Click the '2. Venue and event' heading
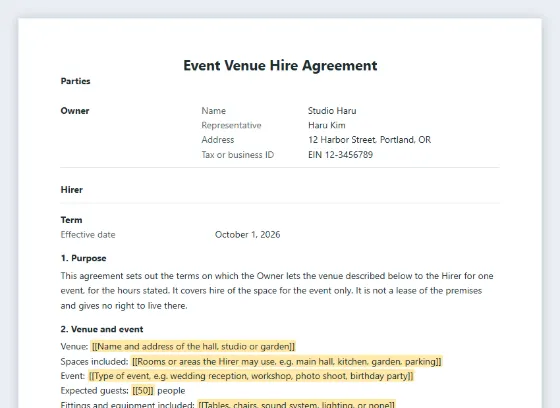 102,329
